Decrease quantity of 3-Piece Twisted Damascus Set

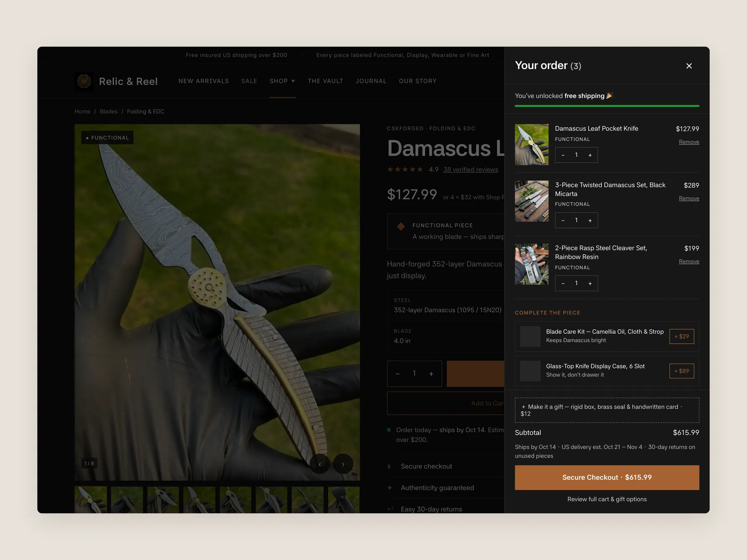pyautogui.click(x=563, y=220)
